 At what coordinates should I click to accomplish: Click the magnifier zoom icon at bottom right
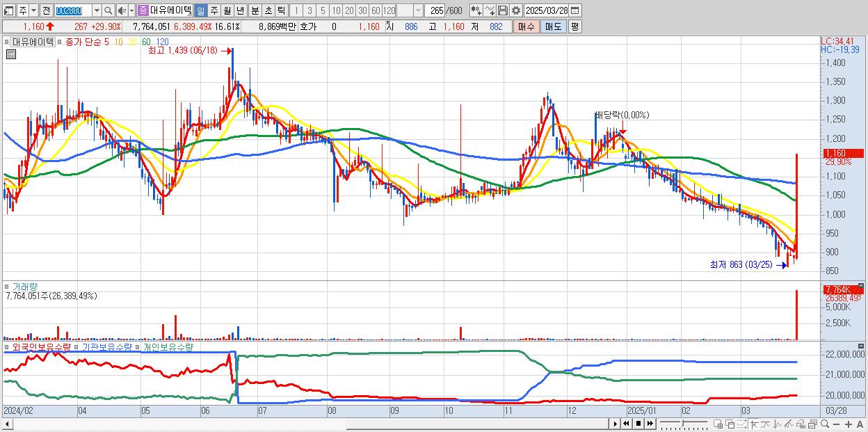(x=825, y=424)
